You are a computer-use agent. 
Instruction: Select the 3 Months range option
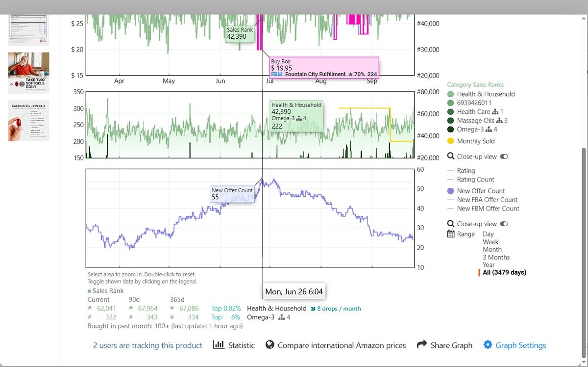[496, 257]
